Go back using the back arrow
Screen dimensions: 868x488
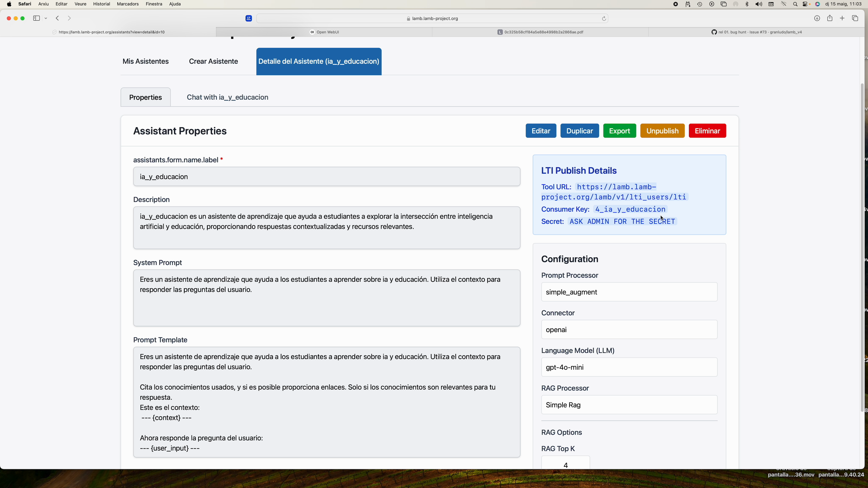[58, 18]
